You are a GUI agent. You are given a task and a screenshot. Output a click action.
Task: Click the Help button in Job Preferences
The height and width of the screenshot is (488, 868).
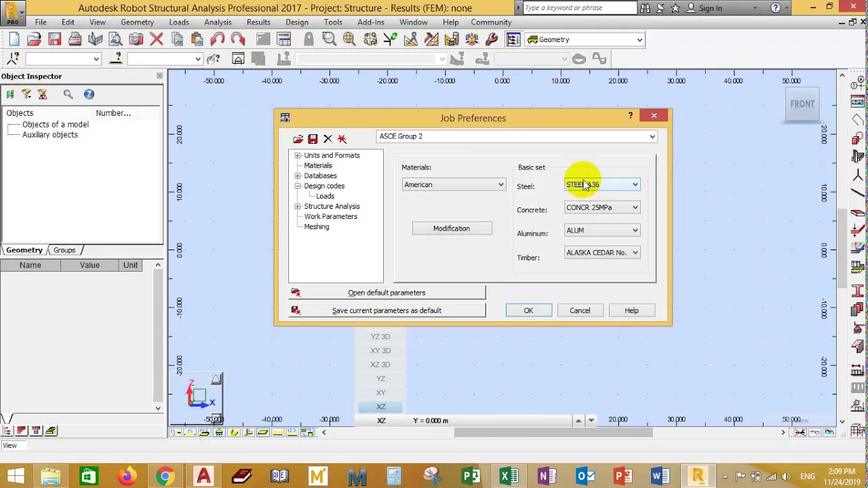pos(631,310)
